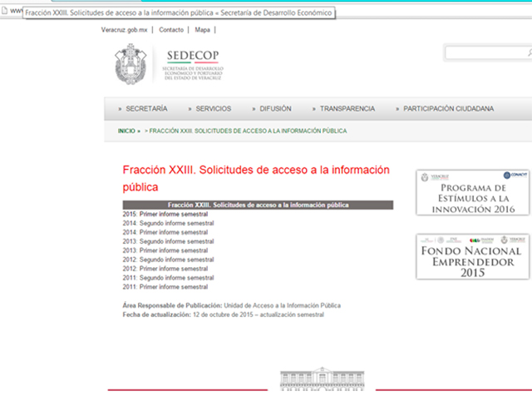Open the Contacto page link
The width and height of the screenshot is (532, 411).
[x=172, y=30]
